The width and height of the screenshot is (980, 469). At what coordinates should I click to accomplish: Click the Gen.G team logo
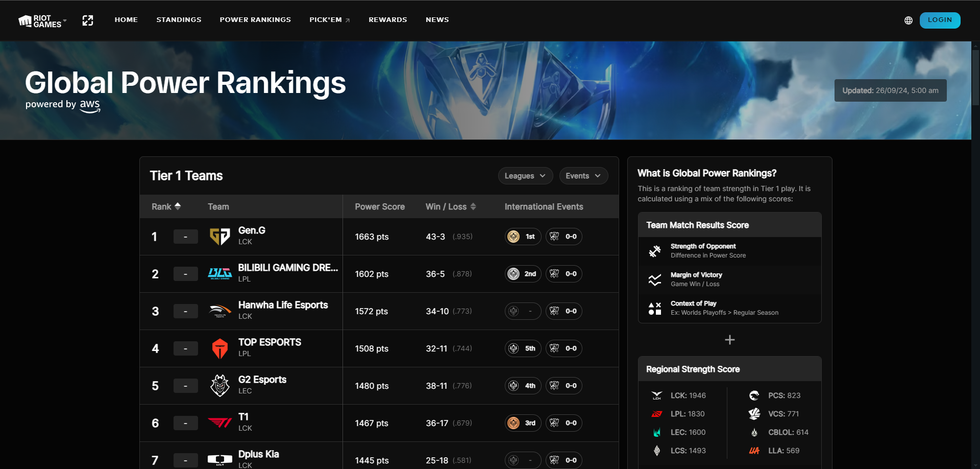pos(220,237)
